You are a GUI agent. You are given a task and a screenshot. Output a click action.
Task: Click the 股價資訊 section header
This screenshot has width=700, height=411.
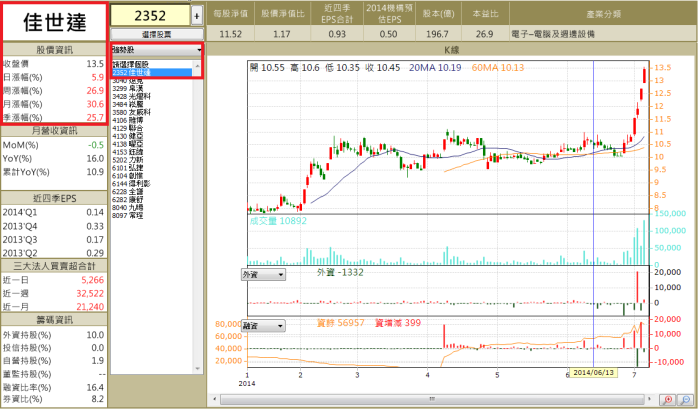point(54,50)
